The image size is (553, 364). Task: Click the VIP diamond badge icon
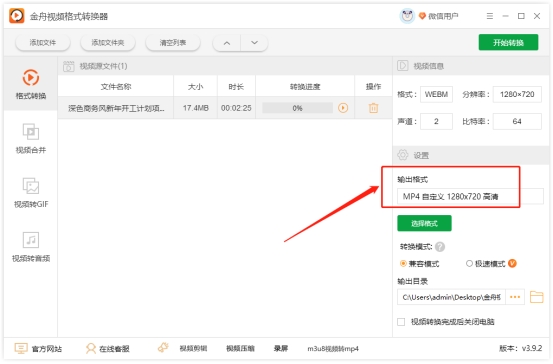coord(422,16)
